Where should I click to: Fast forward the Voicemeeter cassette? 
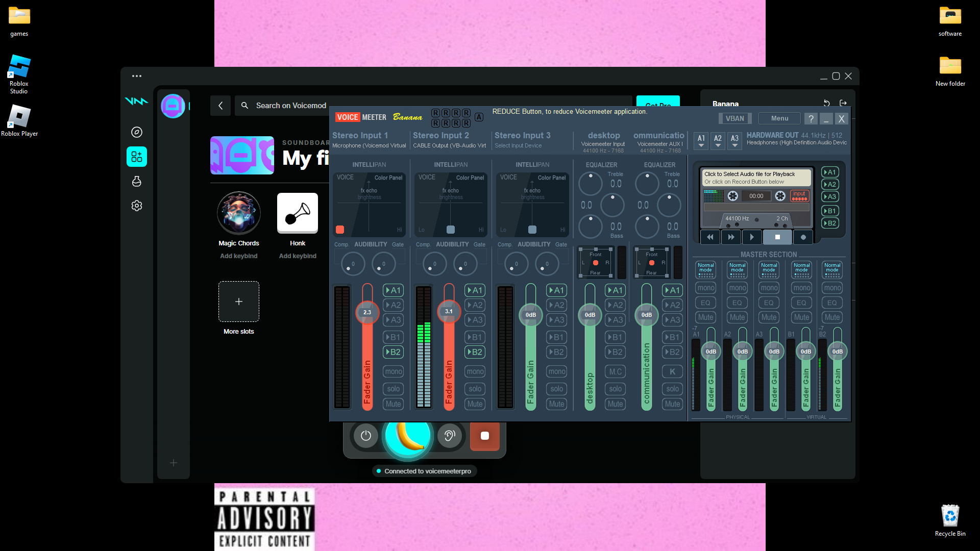point(731,237)
